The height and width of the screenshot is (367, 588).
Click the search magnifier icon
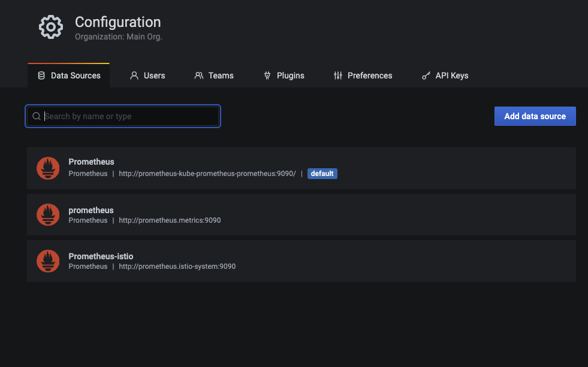click(x=37, y=116)
